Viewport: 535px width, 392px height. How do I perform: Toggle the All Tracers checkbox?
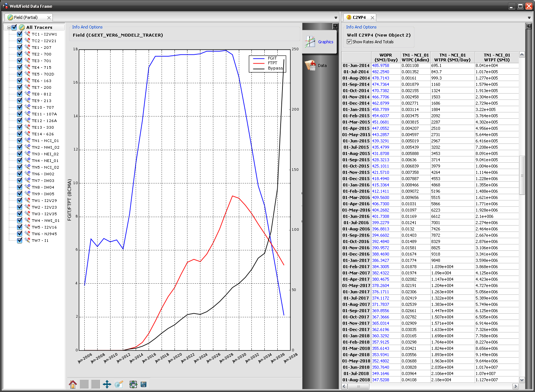pos(14,27)
